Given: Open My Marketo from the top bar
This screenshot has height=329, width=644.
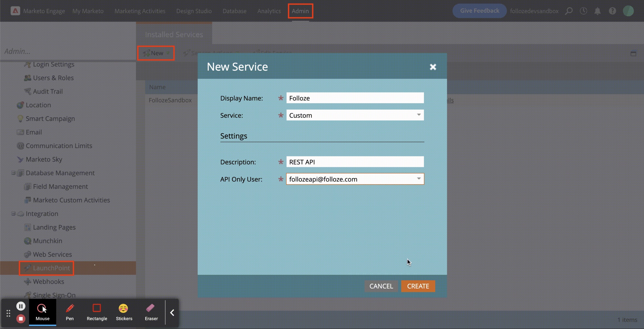Looking at the screenshot, I should (x=88, y=11).
